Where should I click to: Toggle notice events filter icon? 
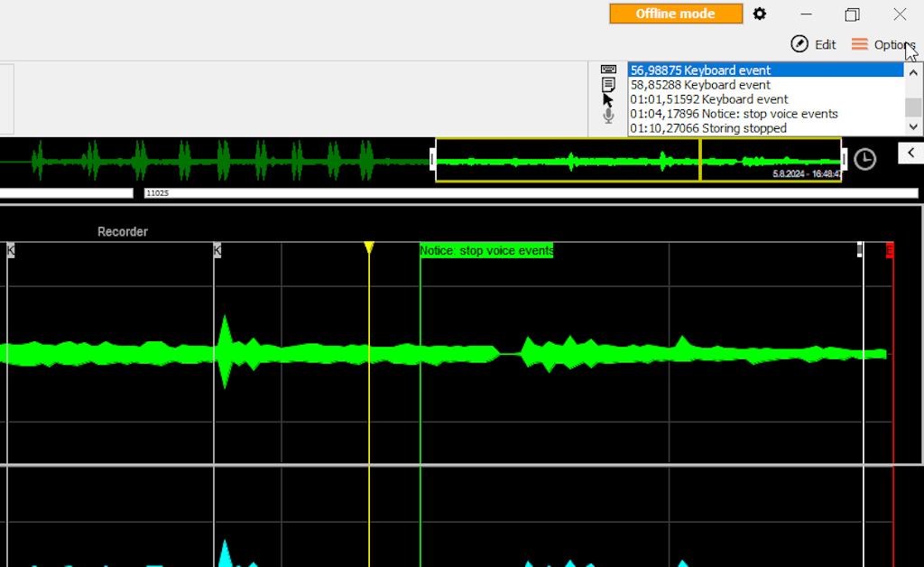[x=608, y=84]
